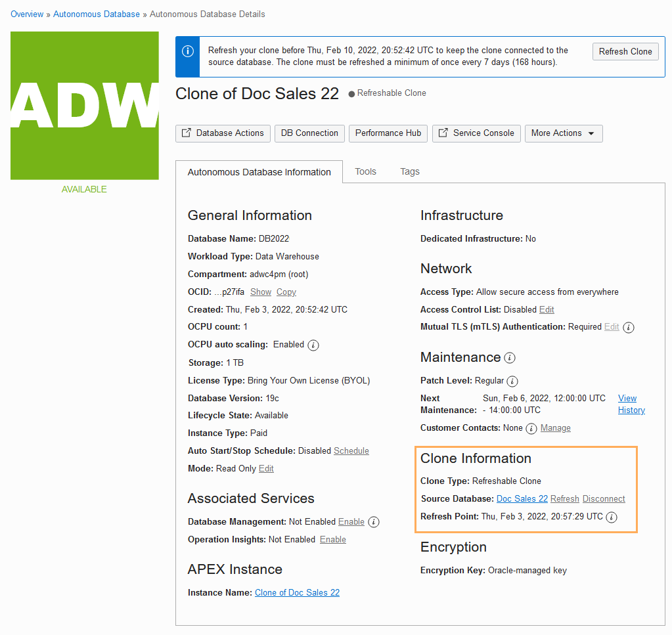Switch to the Tools tab
The width and height of the screenshot is (672, 635).
(x=365, y=171)
